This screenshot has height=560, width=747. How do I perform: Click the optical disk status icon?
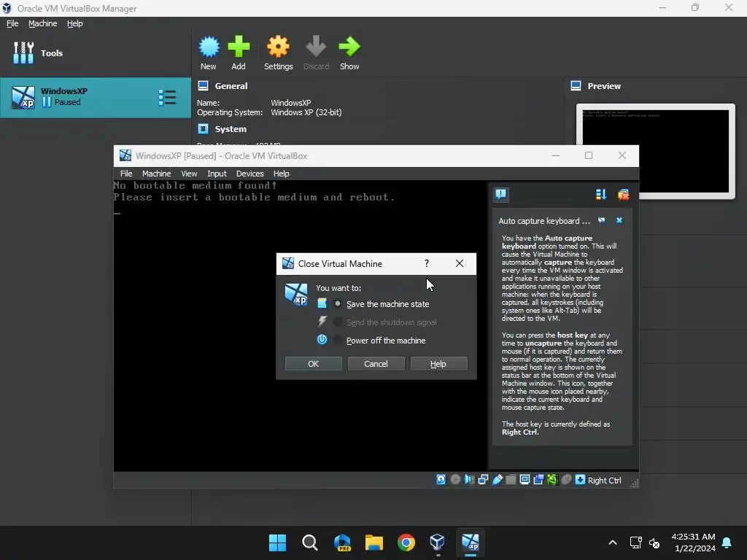[x=455, y=480]
